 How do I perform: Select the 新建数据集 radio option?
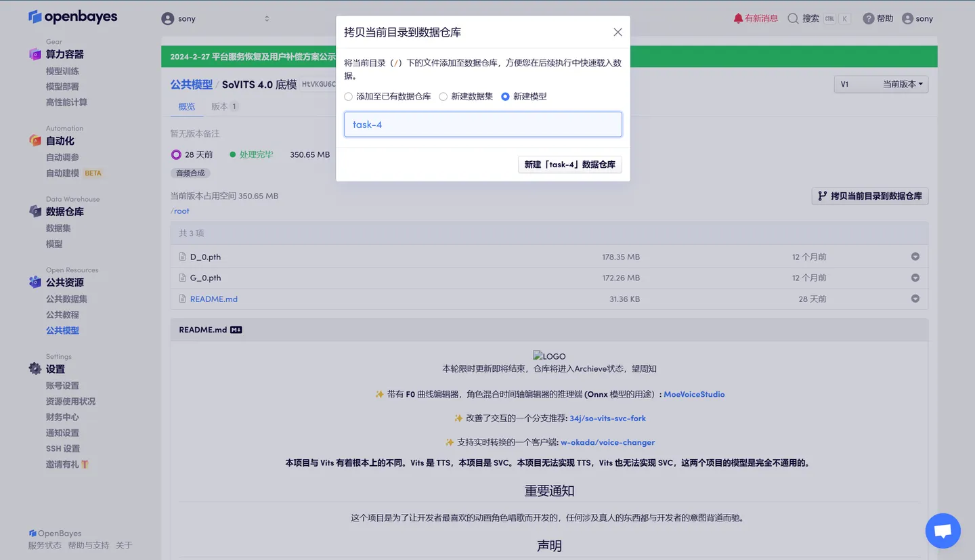(443, 96)
